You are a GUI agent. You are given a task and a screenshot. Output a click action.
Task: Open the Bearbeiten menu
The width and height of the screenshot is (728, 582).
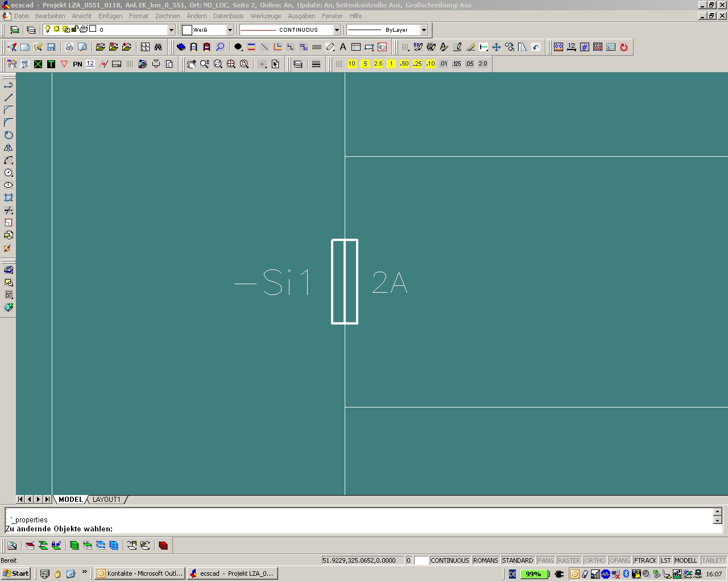click(x=50, y=16)
